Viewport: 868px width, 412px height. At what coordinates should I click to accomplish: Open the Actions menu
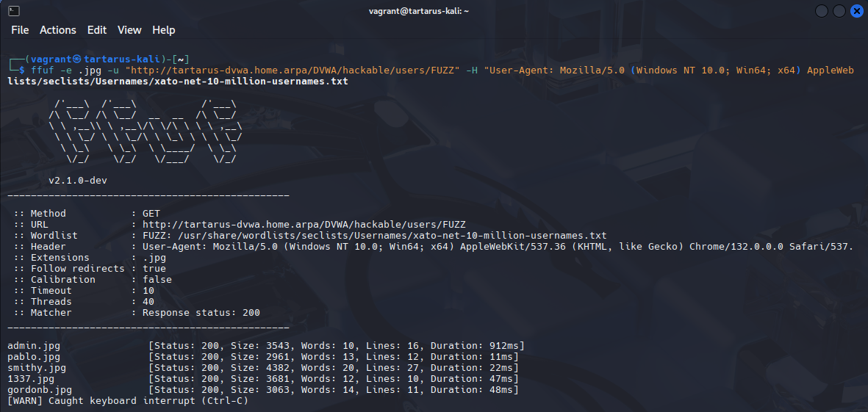(x=57, y=30)
